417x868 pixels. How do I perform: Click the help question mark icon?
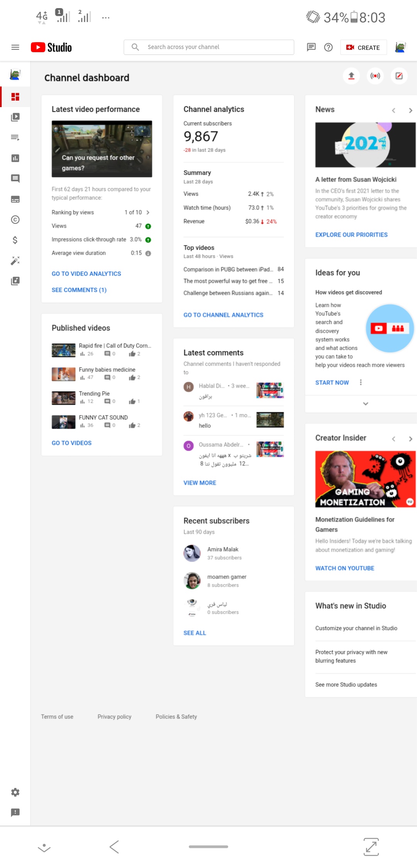pyautogui.click(x=328, y=47)
